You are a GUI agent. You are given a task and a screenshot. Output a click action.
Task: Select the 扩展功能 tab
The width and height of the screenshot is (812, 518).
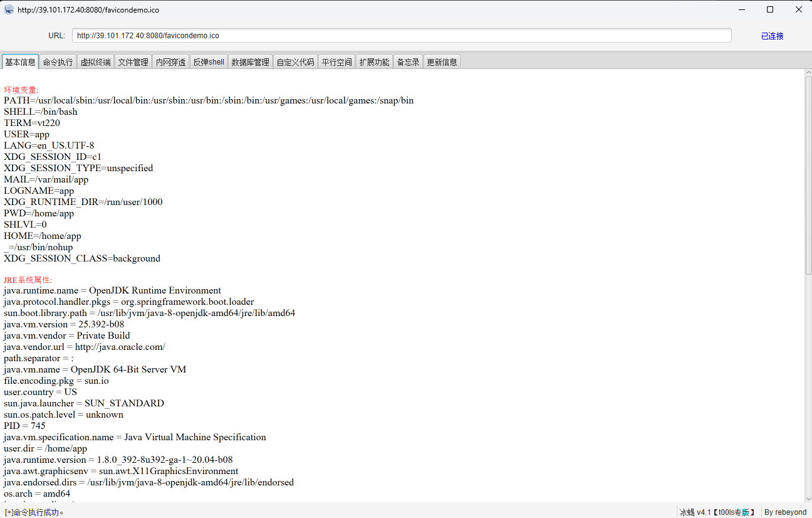pos(374,62)
